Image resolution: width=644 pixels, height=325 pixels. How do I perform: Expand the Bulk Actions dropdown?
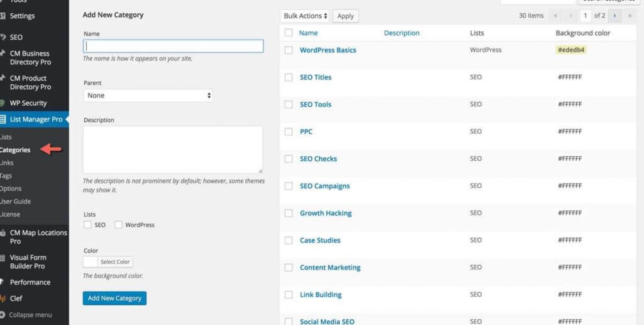(x=305, y=16)
